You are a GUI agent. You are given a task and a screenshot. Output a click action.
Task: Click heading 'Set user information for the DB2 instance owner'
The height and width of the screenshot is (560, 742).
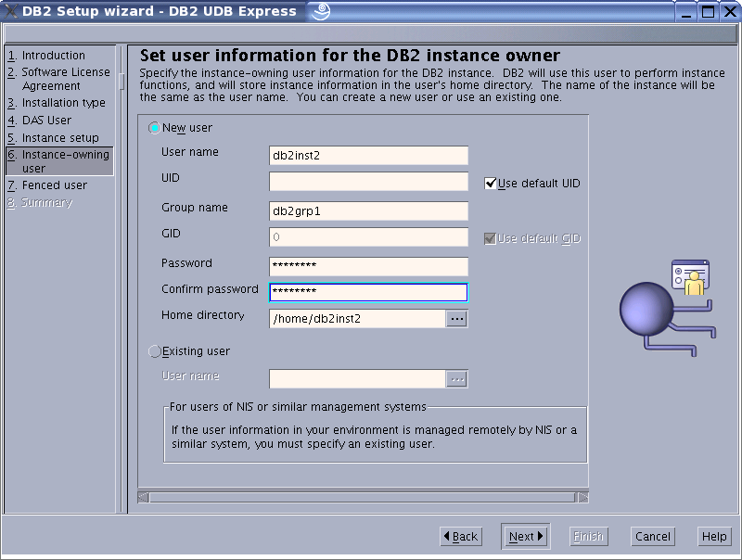[350, 56]
